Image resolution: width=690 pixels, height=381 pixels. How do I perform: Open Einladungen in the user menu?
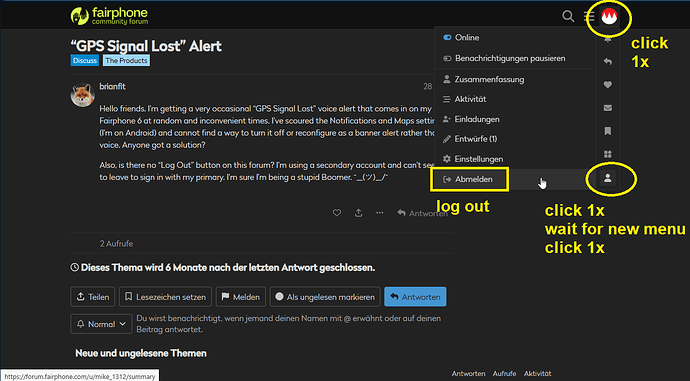click(x=515, y=119)
